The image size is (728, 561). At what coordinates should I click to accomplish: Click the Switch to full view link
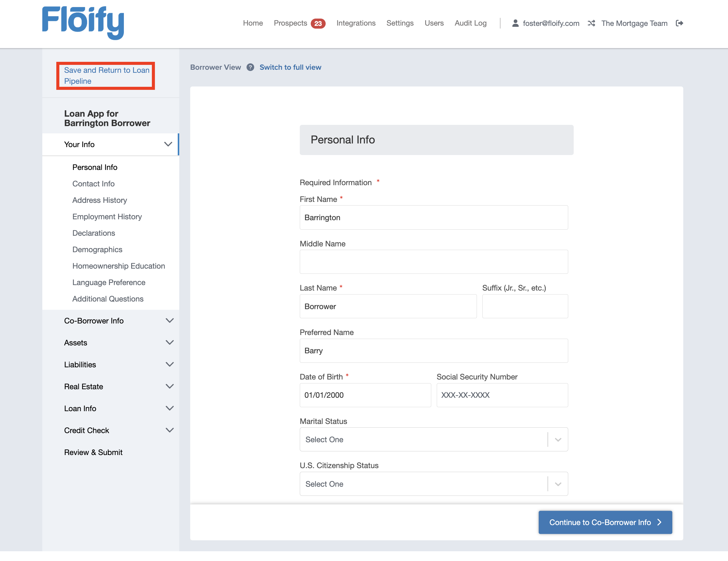(x=290, y=67)
